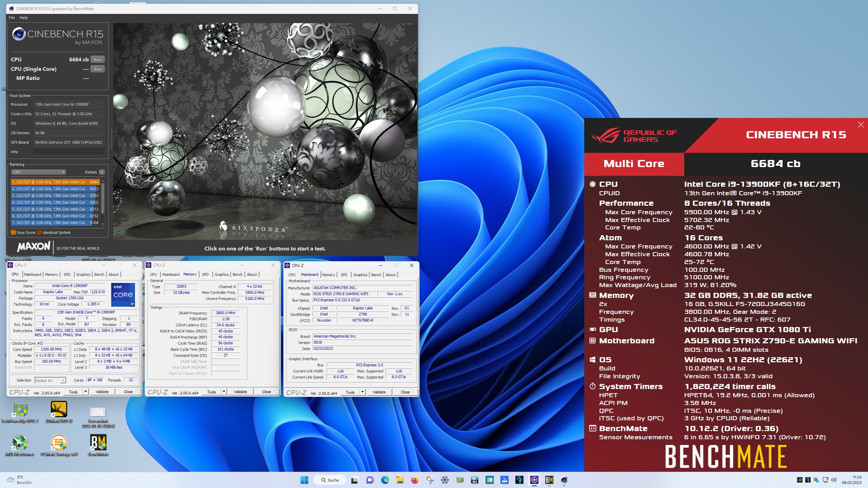Image resolution: width=868 pixels, height=488 pixels.
Task: Click the Suche search box in the taskbar
Action: (330, 480)
